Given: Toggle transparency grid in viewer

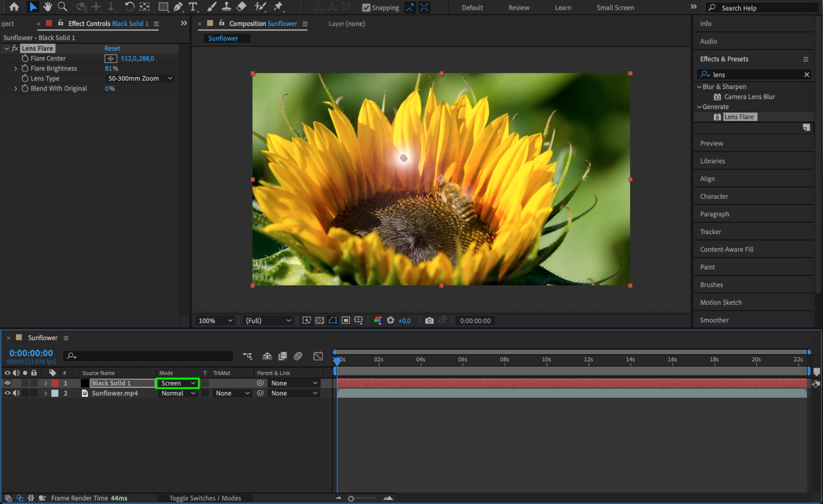Looking at the screenshot, I should click(x=319, y=321).
